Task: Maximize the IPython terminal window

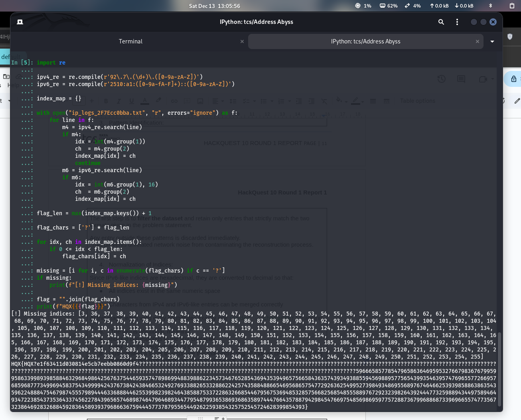Action: tap(484, 22)
